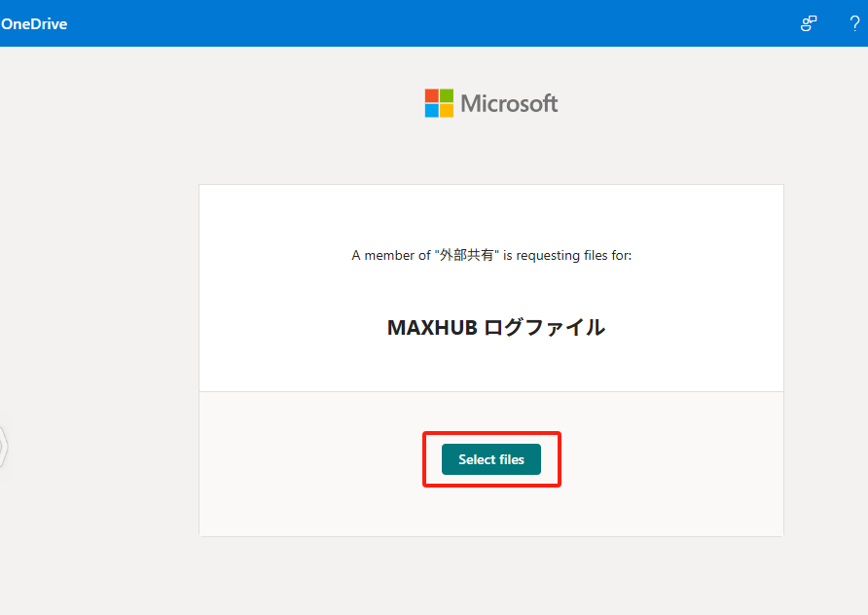Click the question mark help icon

pos(854,23)
